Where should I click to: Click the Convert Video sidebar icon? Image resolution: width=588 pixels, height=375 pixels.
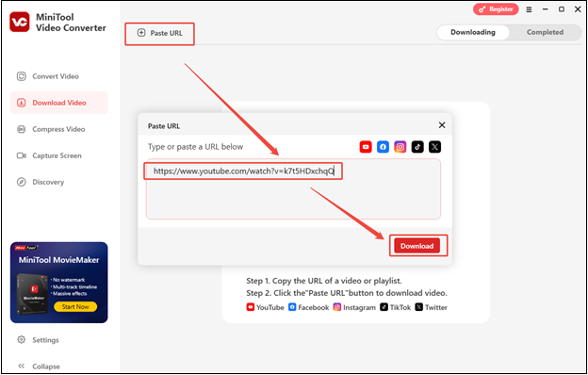(x=22, y=76)
